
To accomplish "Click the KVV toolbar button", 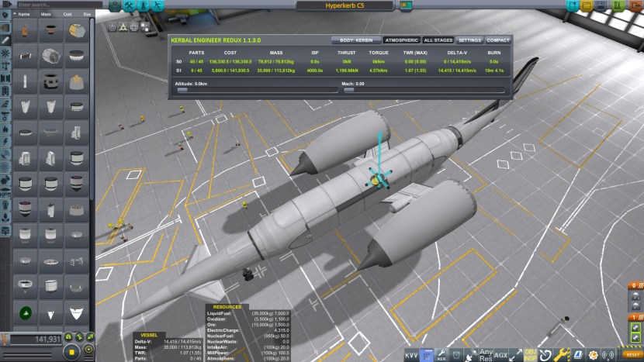I will pos(411,354).
